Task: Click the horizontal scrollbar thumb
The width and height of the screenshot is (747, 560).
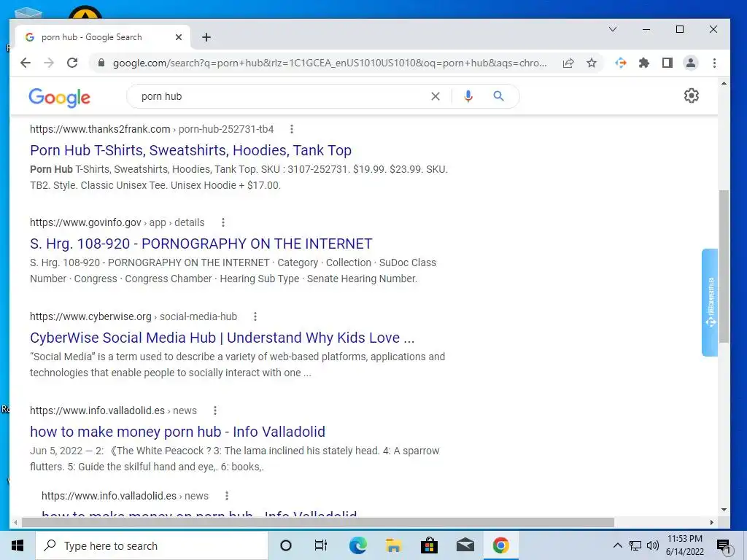Action: tap(318, 522)
